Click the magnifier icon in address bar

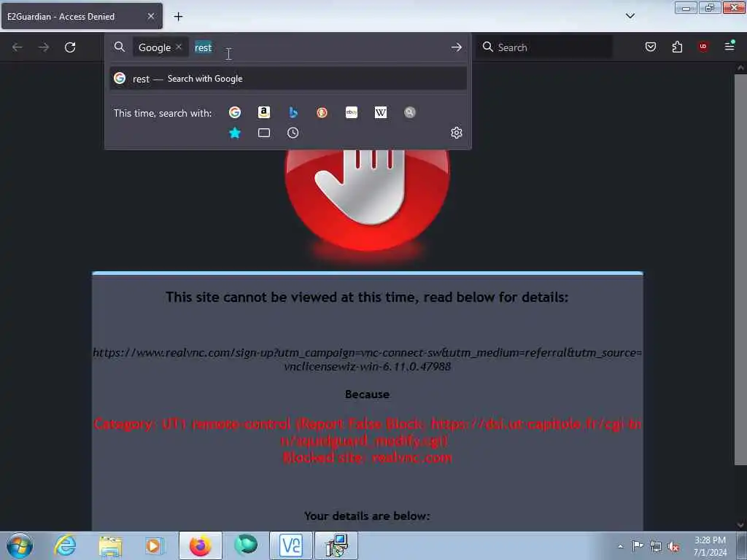click(x=120, y=47)
